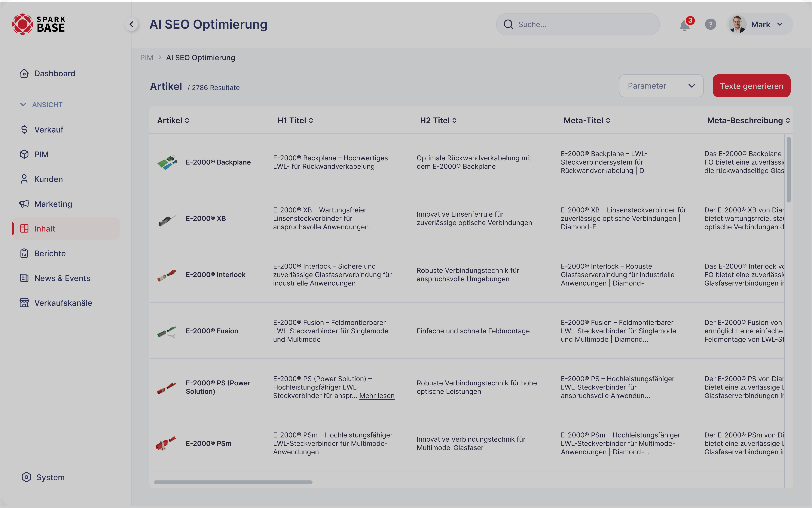Click E-2000® PSm product thumbnail
The width and height of the screenshot is (812, 508).
pyautogui.click(x=166, y=443)
